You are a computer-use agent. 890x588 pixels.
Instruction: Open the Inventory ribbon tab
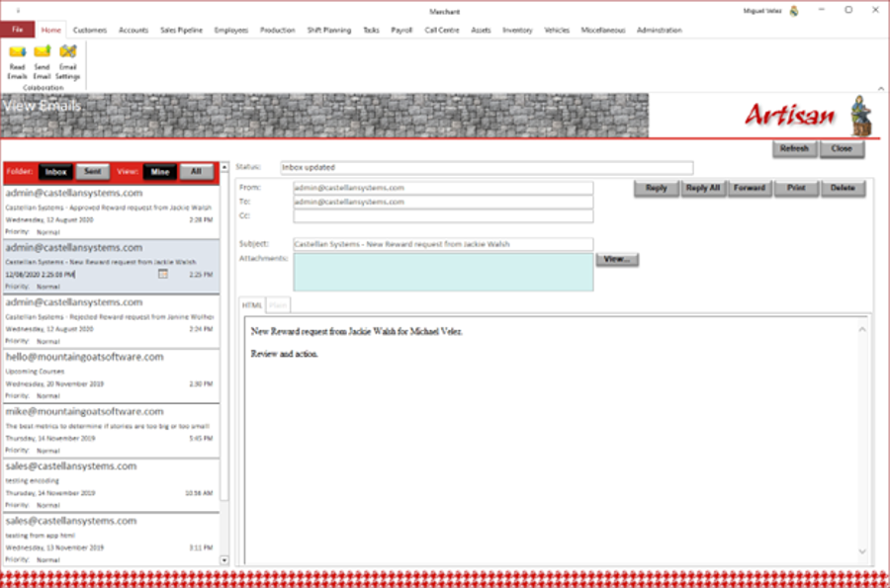click(x=517, y=30)
